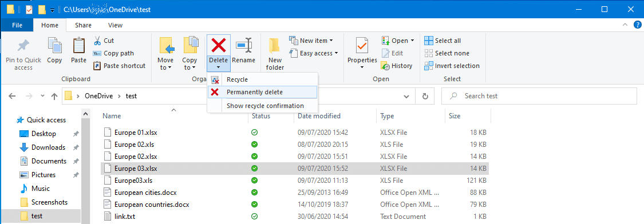Screen dimensions: 644x224
Task: Click the Properties checkmark icon
Action: (362, 46)
